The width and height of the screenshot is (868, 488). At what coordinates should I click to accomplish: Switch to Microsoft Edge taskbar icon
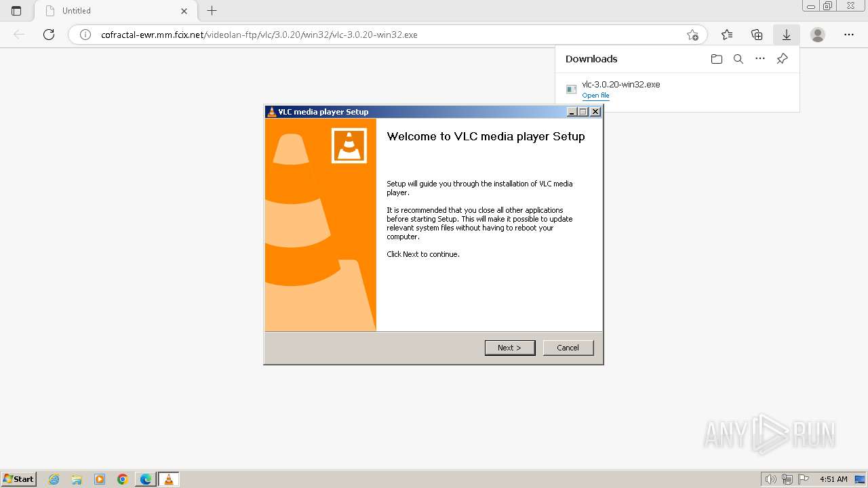(x=146, y=479)
